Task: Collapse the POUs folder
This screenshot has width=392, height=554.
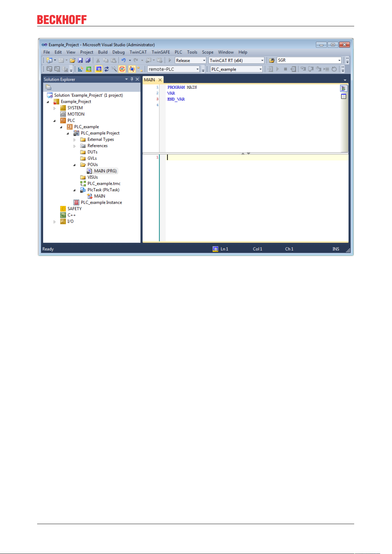Action: click(x=74, y=165)
